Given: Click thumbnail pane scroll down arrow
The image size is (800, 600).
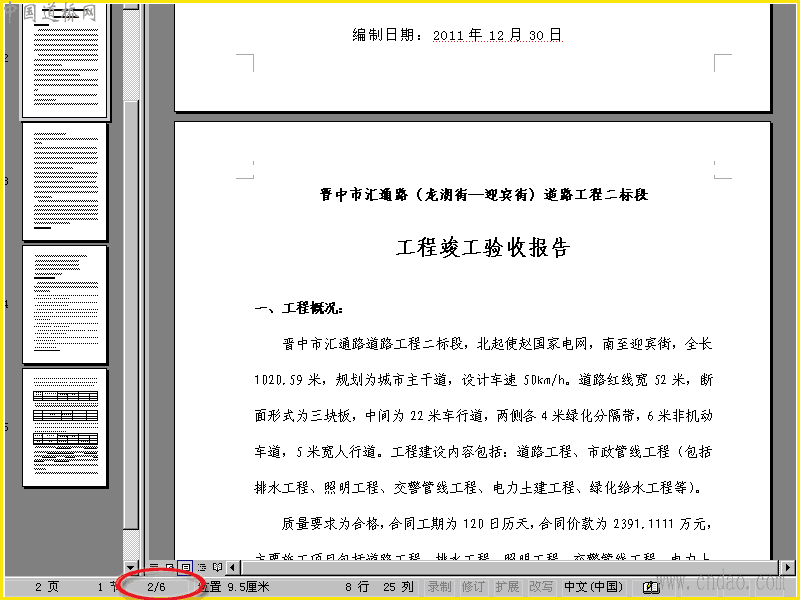Looking at the screenshot, I should click(131, 567).
